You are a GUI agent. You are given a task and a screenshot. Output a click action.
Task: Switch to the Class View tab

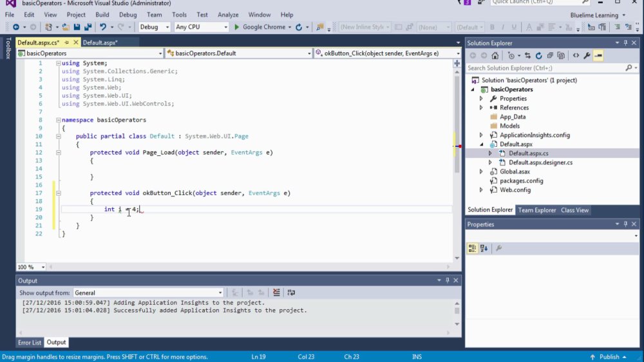[x=574, y=210]
